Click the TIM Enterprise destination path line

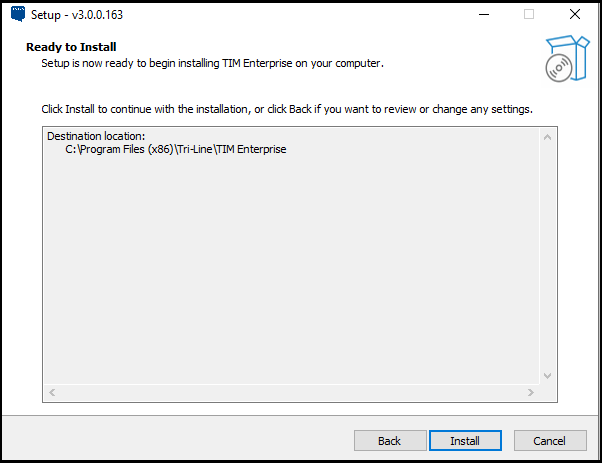click(175, 150)
